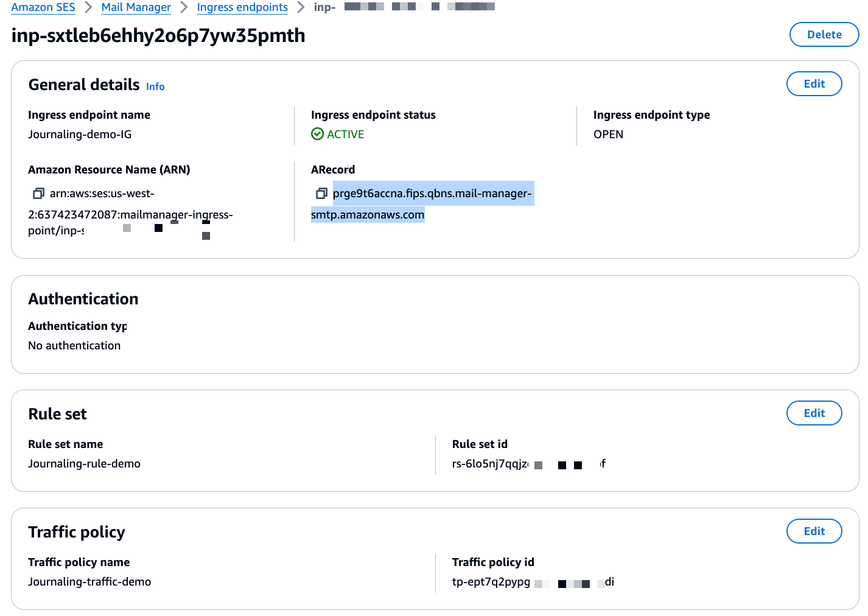Select the Journaling-rule-demo rule set name
Viewport: 868px width, 616px height.
[84, 463]
